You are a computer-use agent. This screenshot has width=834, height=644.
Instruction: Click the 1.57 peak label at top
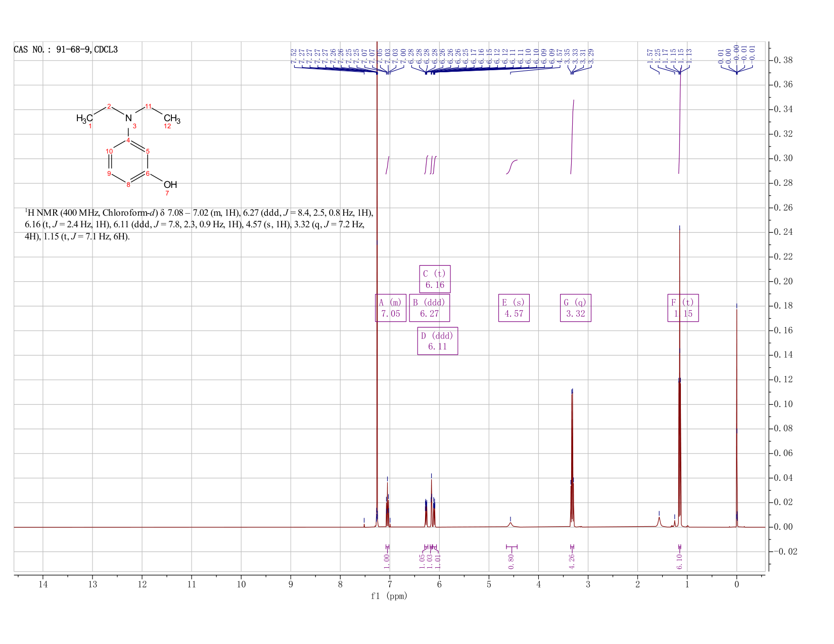[650, 56]
